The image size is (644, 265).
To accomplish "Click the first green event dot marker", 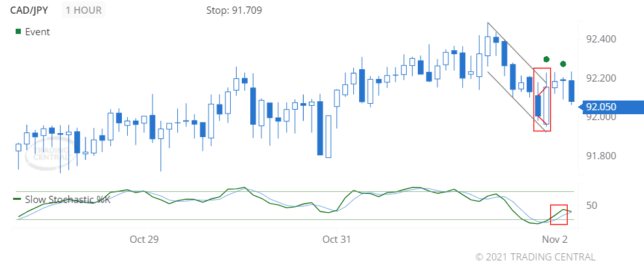I will [546, 59].
